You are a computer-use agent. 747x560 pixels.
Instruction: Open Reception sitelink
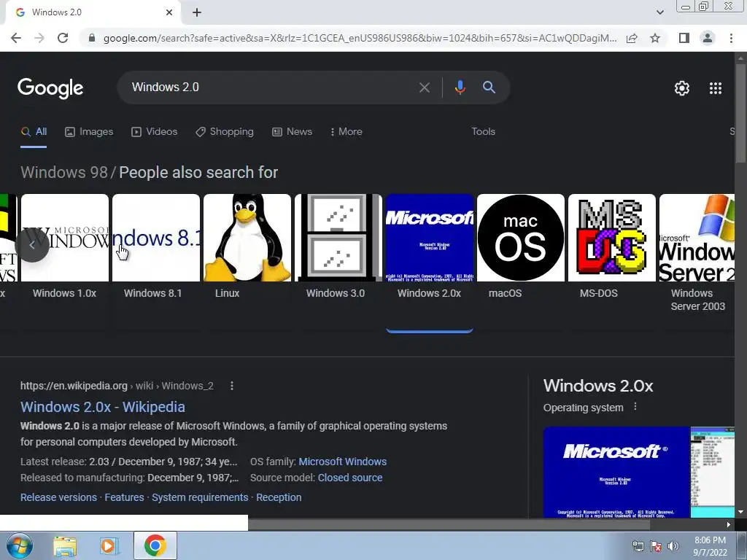279,497
